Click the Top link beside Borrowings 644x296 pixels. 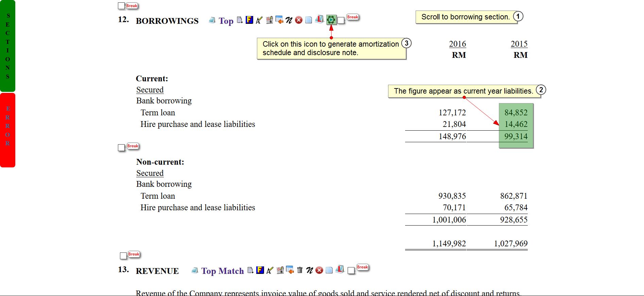pos(226,21)
